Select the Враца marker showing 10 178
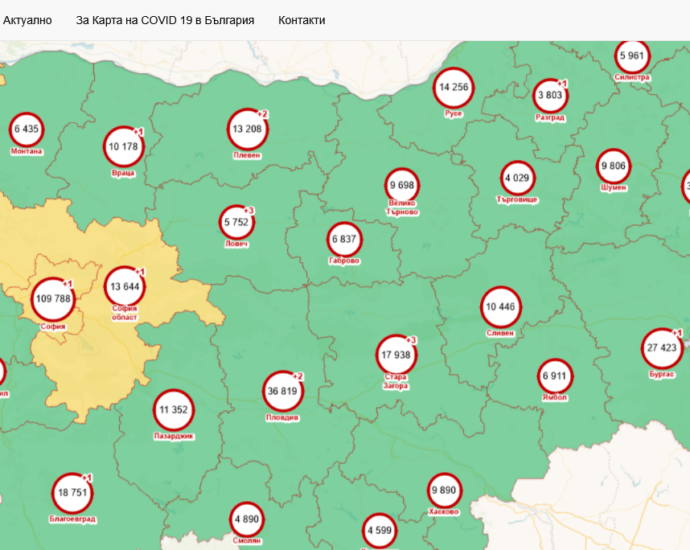The height and width of the screenshot is (550, 690). pyautogui.click(x=123, y=147)
